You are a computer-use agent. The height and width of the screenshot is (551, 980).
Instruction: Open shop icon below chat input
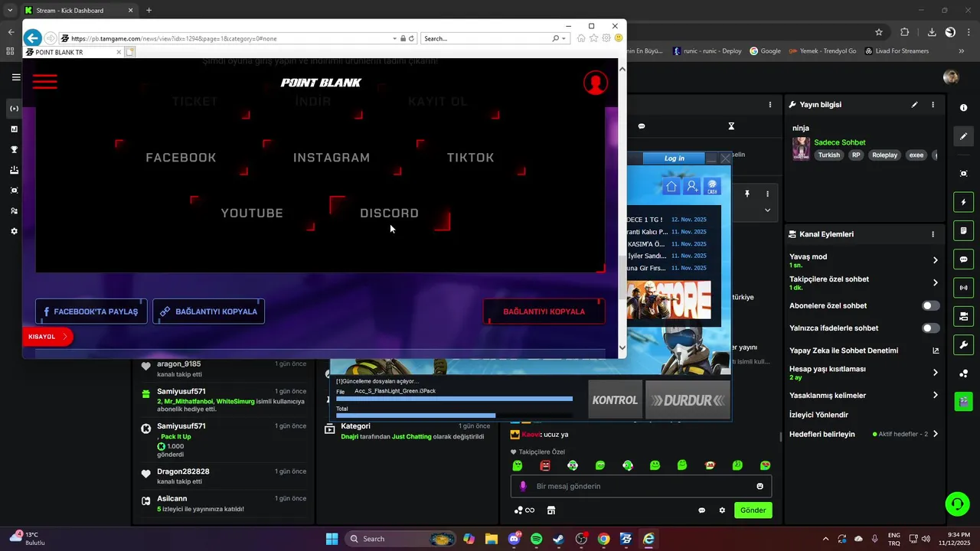(550, 510)
